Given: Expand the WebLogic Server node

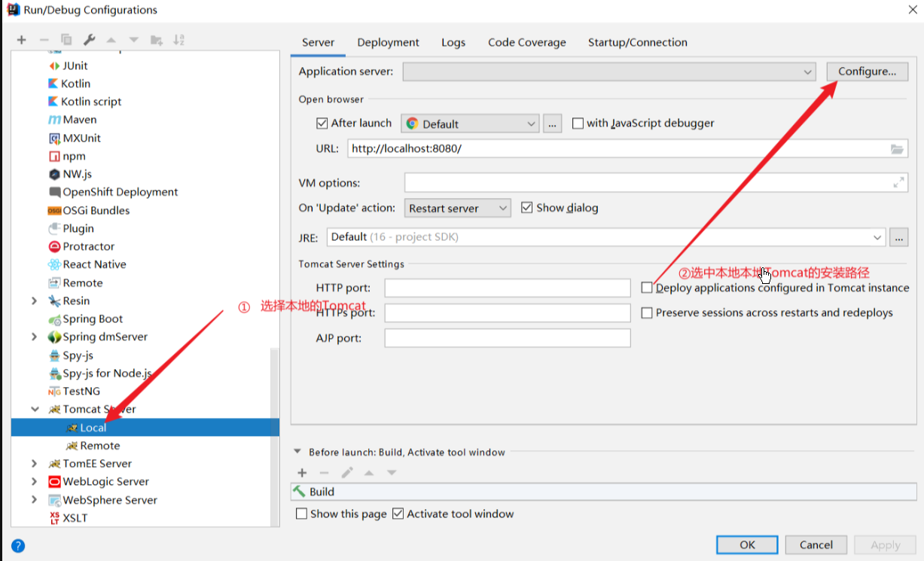Looking at the screenshot, I should click(x=34, y=481).
